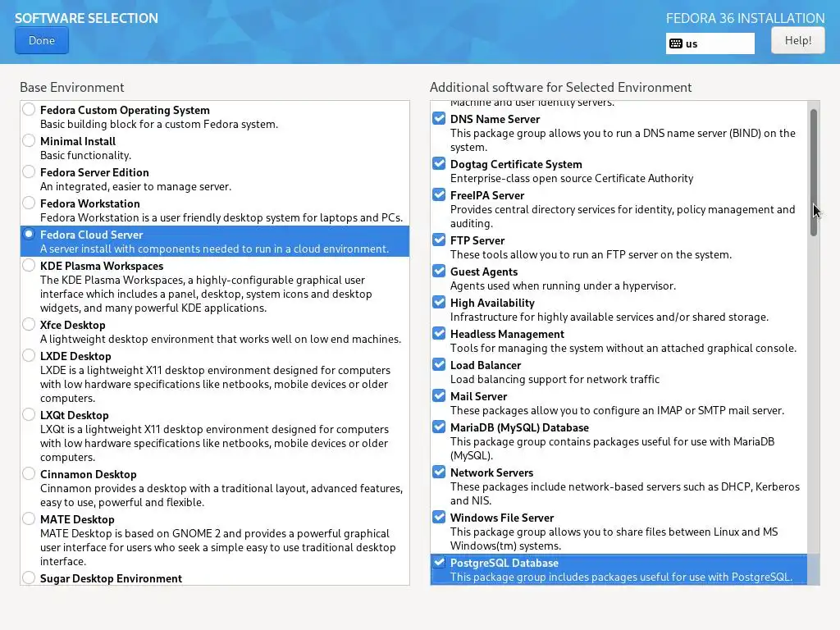Click the additional software list scrollbar handle
This screenshot has width=840, height=630.
[813, 172]
